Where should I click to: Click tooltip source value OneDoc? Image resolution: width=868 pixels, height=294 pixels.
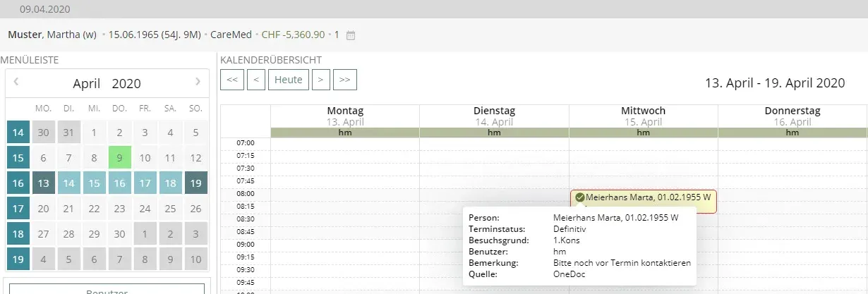[569, 274]
